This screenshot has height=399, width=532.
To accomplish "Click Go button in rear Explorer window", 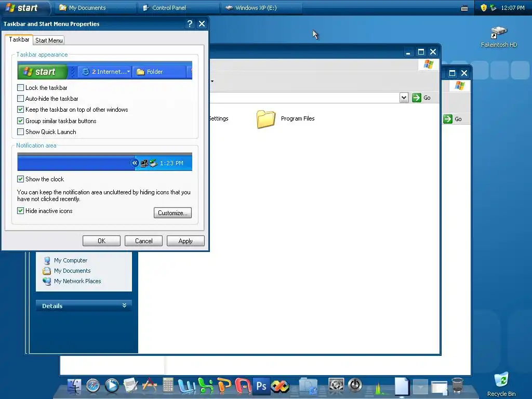I will tap(453, 119).
